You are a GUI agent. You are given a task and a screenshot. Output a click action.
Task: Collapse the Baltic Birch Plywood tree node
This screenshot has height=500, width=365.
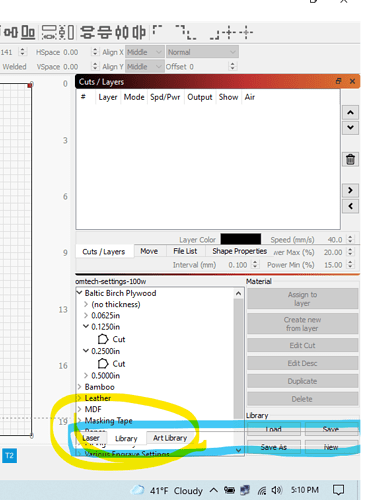[79, 293]
